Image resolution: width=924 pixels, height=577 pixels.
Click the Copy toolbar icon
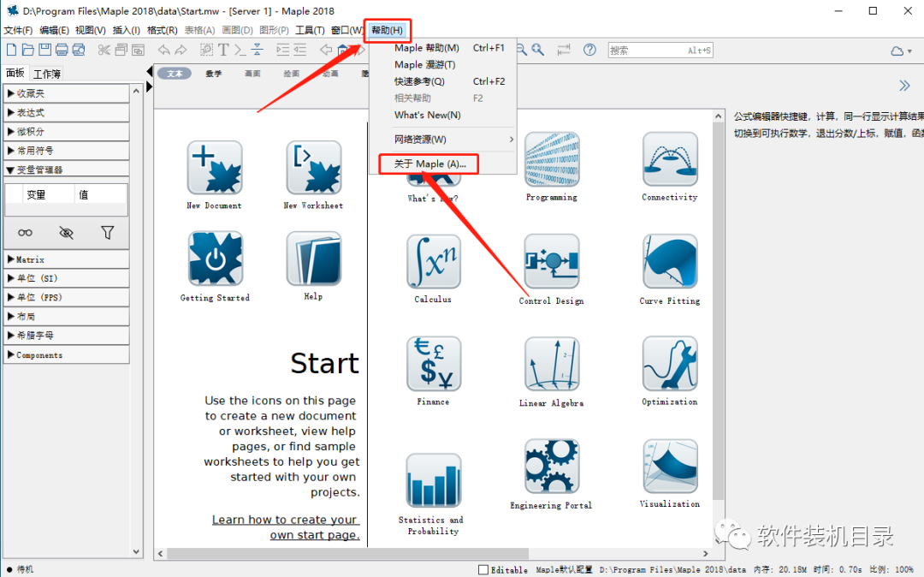[121, 51]
